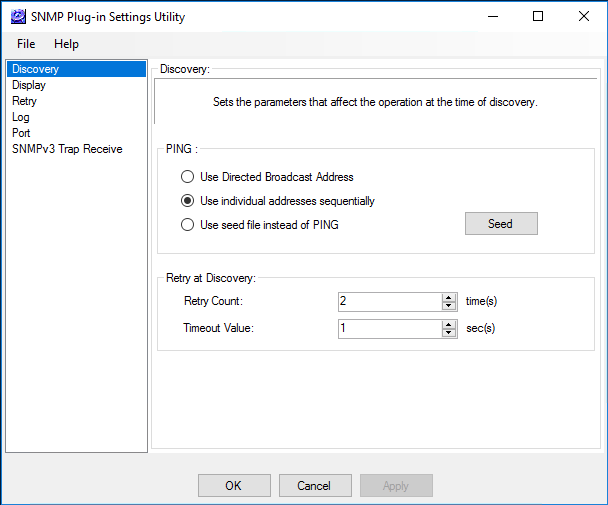Enable Use Directed Broadcast Address option

click(187, 177)
